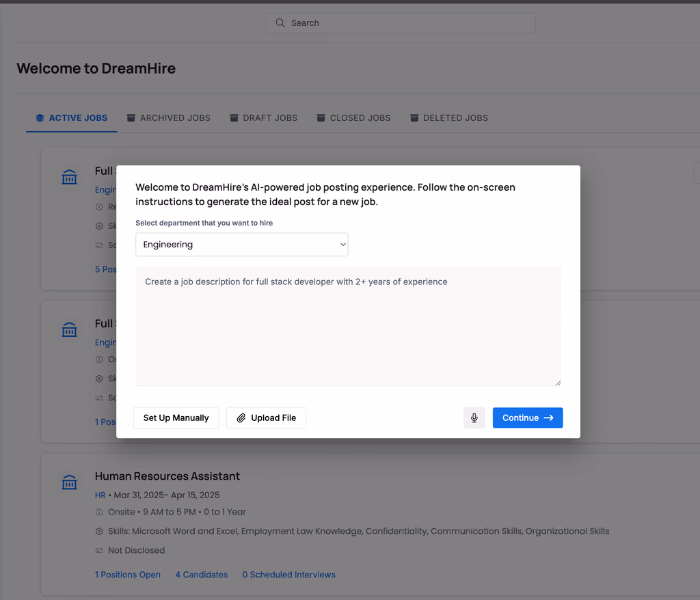Click the Welcome to DreamHire heading

[x=96, y=68]
